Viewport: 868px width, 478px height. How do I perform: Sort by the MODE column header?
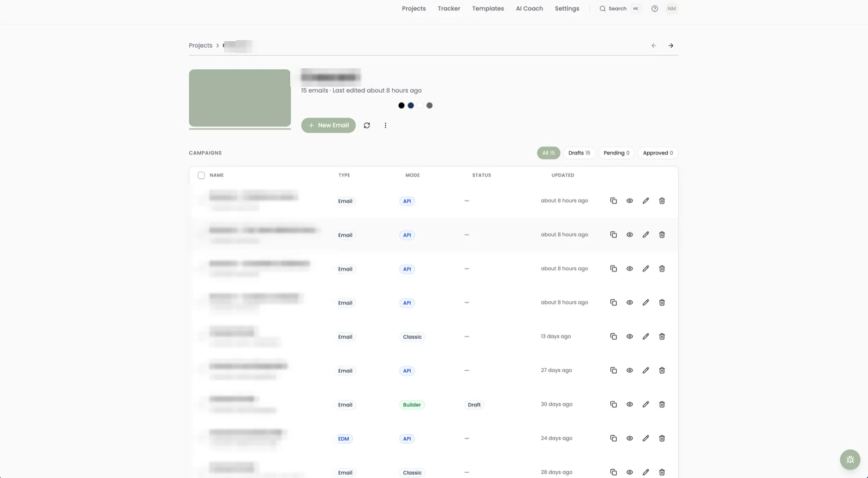412,176
